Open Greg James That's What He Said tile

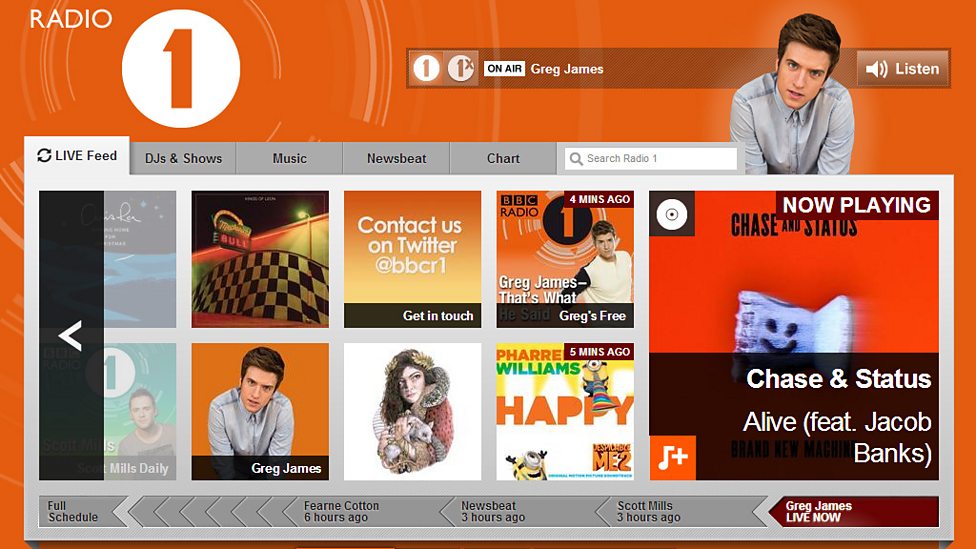(x=565, y=259)
